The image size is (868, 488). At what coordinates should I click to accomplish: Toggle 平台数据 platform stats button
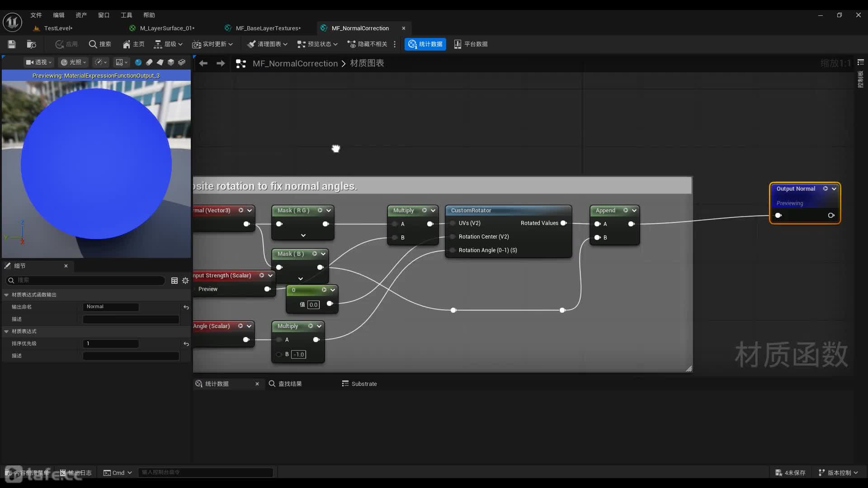(471, 44)
